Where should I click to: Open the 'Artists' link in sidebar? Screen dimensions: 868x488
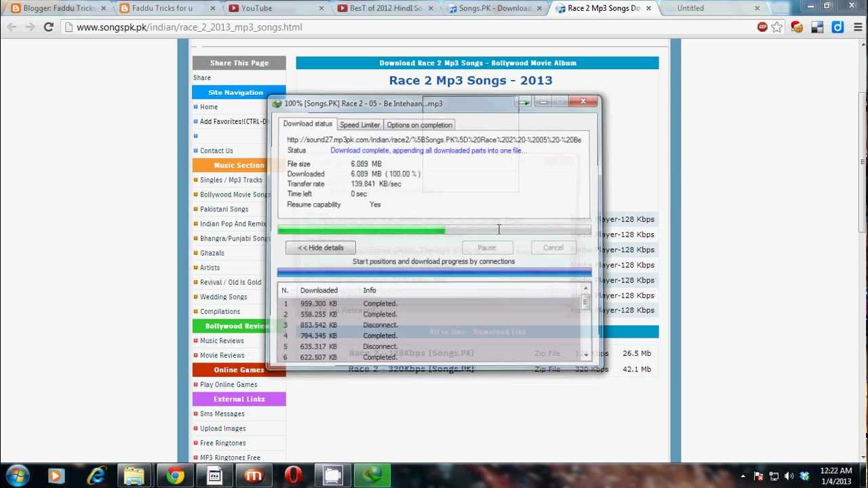tap(210, 268)
